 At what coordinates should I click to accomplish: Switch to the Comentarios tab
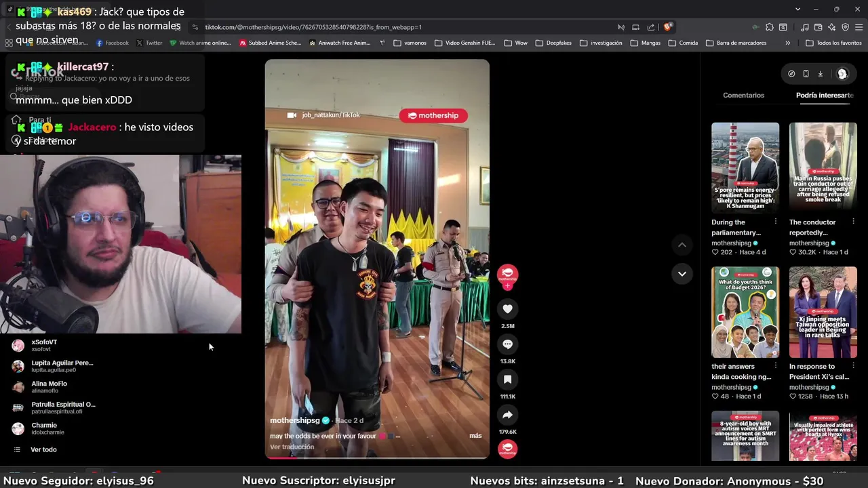click(x=743, y=95)
